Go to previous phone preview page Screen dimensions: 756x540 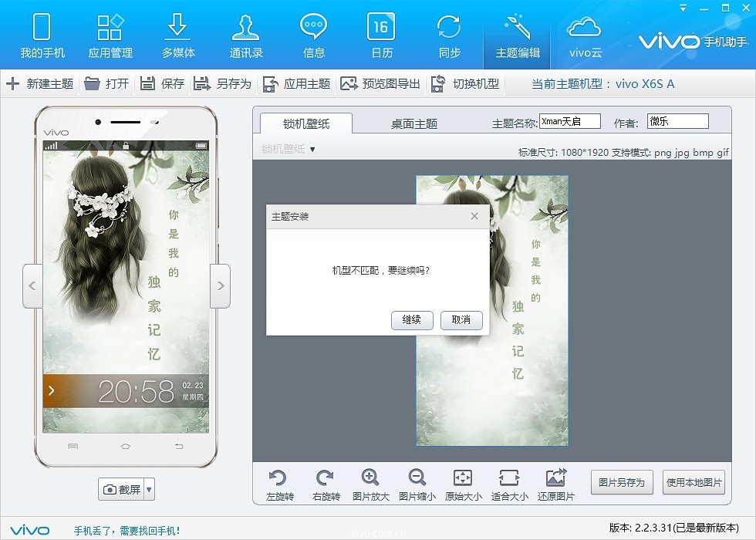pyautogui.click(x=32, y=286)
